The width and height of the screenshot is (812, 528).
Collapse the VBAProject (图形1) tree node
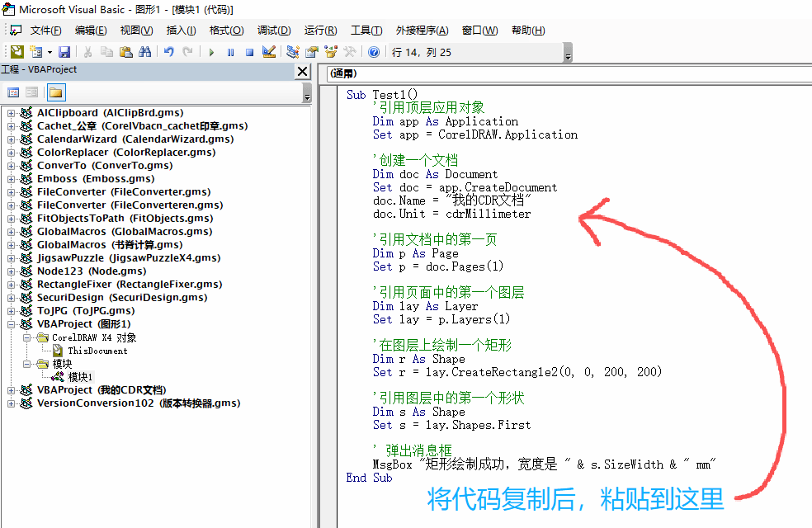click(12, 324)
